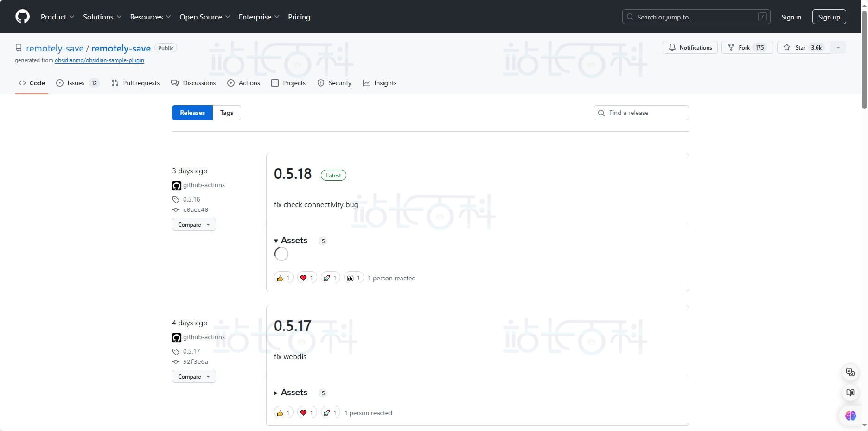This screenshot has width=868, height=431.
Task: Click rocket reaction on release 0.5.17
Action: (x=330, y=413)
